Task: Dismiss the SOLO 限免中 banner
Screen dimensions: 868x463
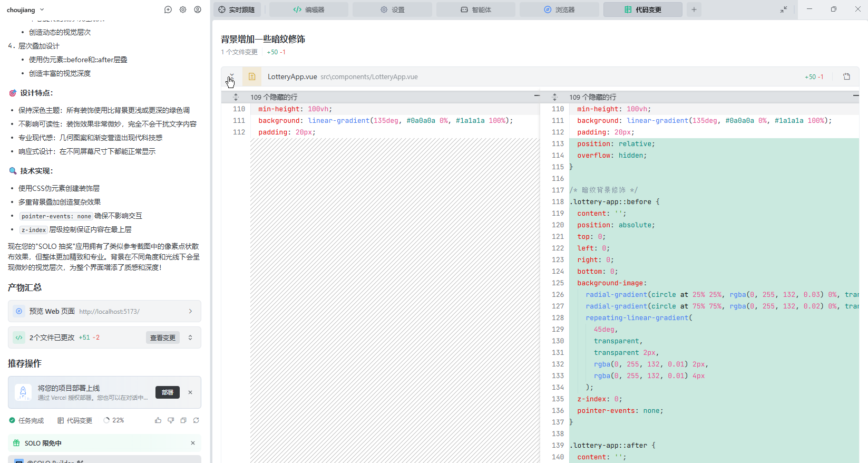Action: [x=193, y=443]
